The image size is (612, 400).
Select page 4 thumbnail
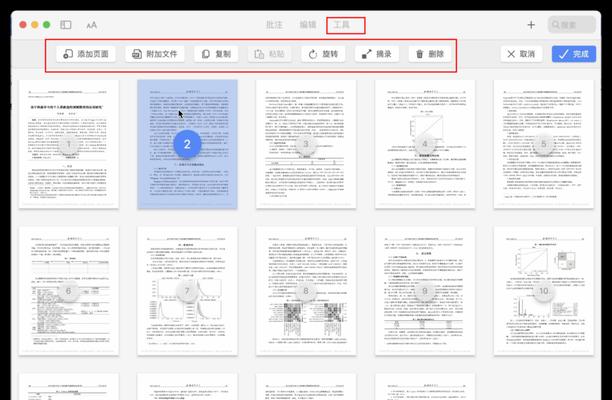pyautogui.click(x=425, y=144)
